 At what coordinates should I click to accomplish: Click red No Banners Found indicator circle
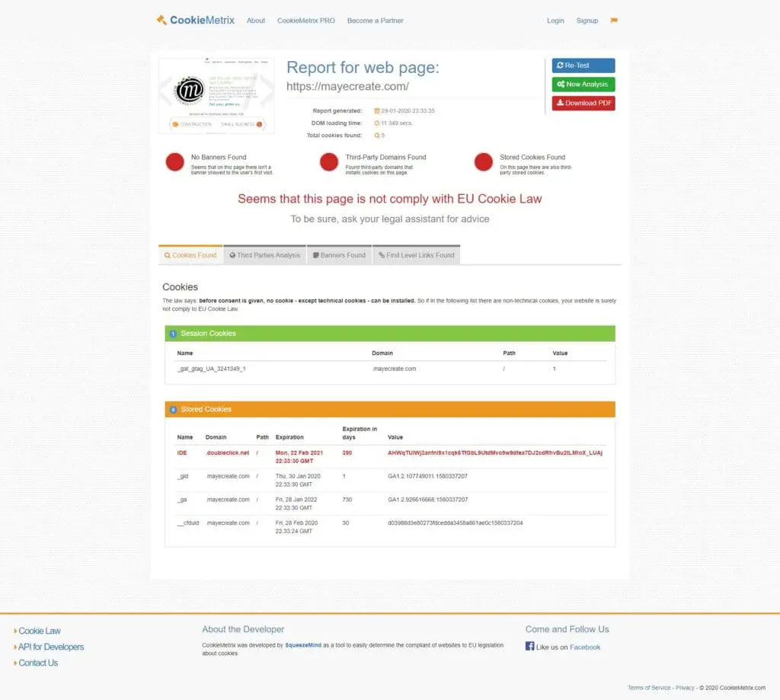tap(175, 162)
